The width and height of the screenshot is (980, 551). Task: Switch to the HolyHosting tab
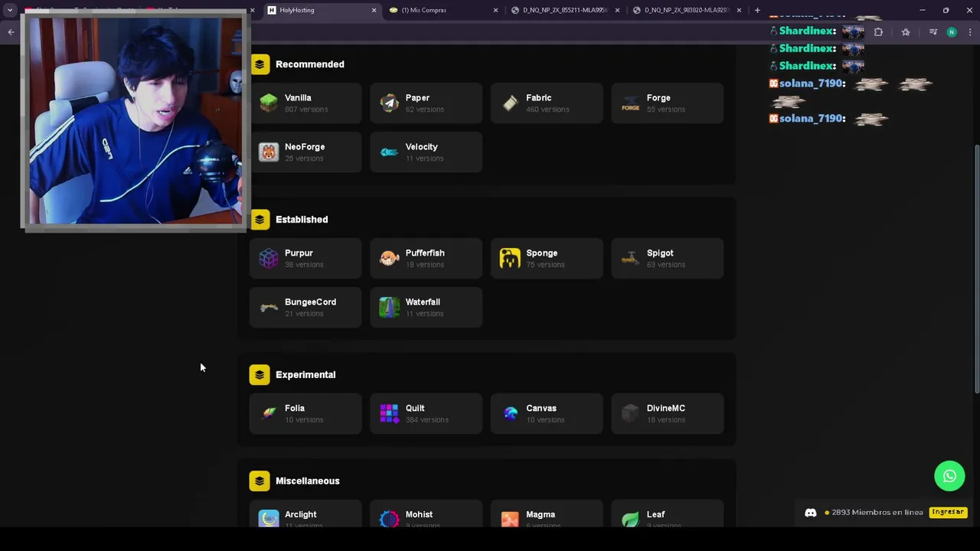click(x=320, y=10)
